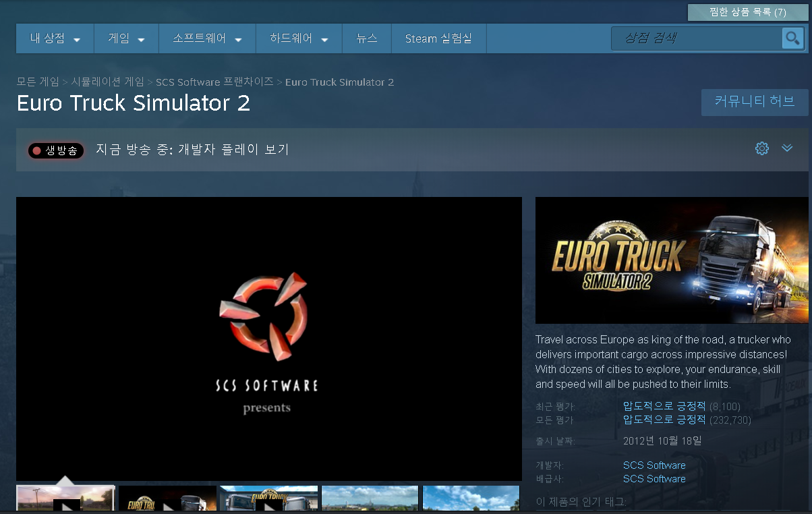Collapse the broadcast panel with the chevron
The height and width of the screenshot is (514, 812).
point(787,148)
